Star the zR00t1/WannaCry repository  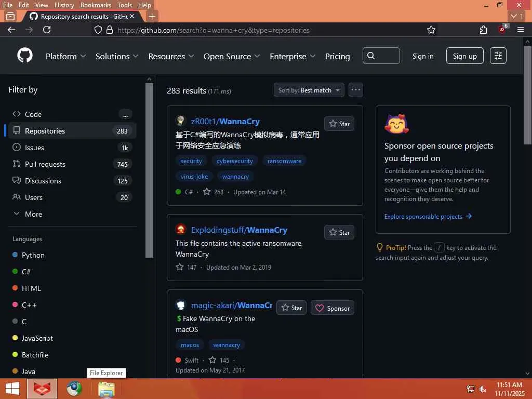coord(339,124)
